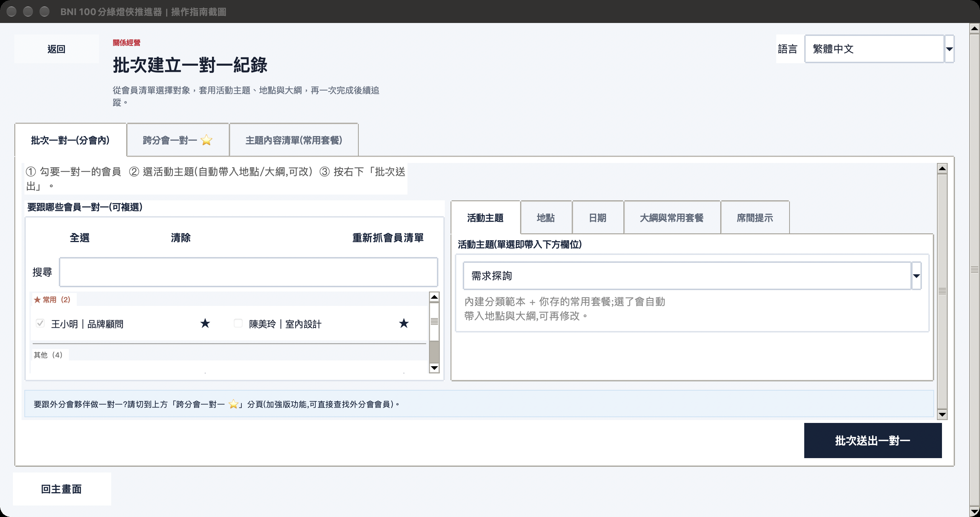Click member list scrollbar up arrow
The width and height of the screenshot is (980, 517).
pos(434,297)
